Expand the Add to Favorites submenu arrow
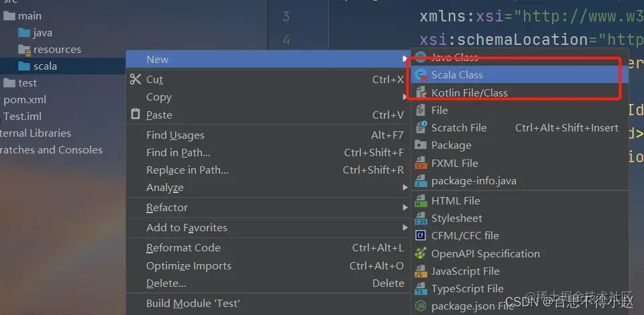This screenshot has height=315, width=644. coord(405,228)
